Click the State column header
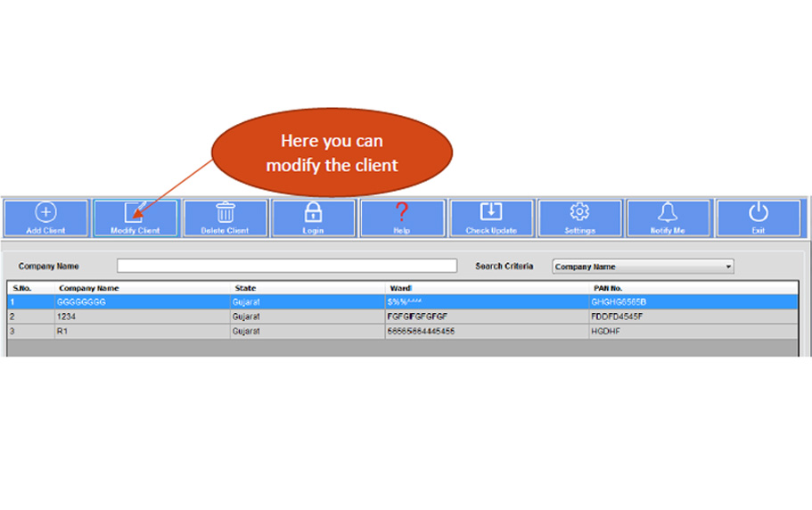 coord(245,288)
